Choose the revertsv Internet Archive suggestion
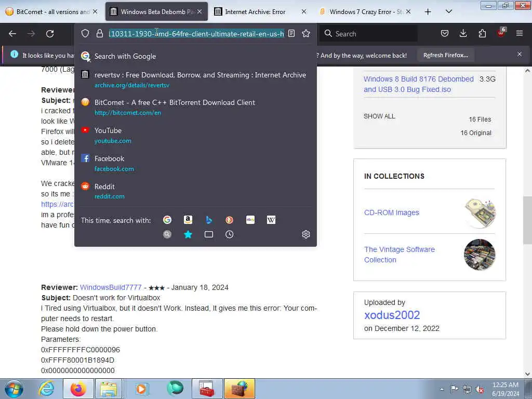Image resolution: width=532 pixels, height=399 pixels. (195, 79)
